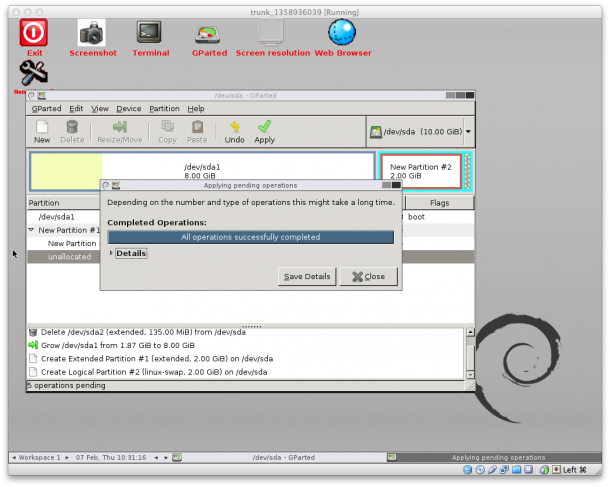Click the Close button in dialog
Viewport: 610px width, 487px height.
368,276
